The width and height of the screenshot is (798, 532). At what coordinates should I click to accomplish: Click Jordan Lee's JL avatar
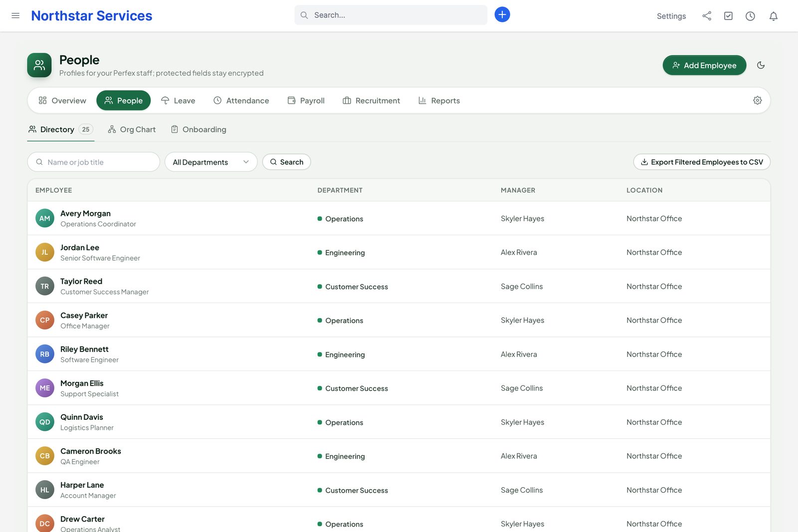click(x=45, y=252)
